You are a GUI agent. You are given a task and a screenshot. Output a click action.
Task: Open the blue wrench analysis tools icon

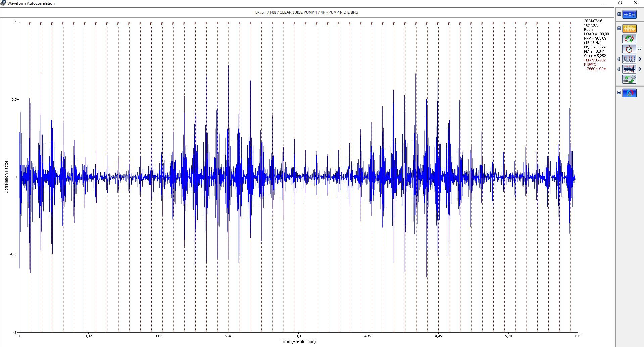tap(629, 93)
